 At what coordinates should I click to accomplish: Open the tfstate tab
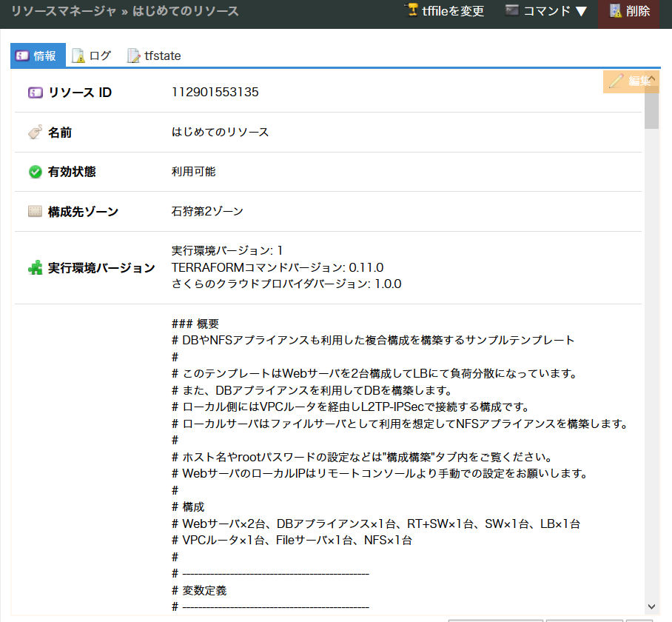[x=152, y=55]
